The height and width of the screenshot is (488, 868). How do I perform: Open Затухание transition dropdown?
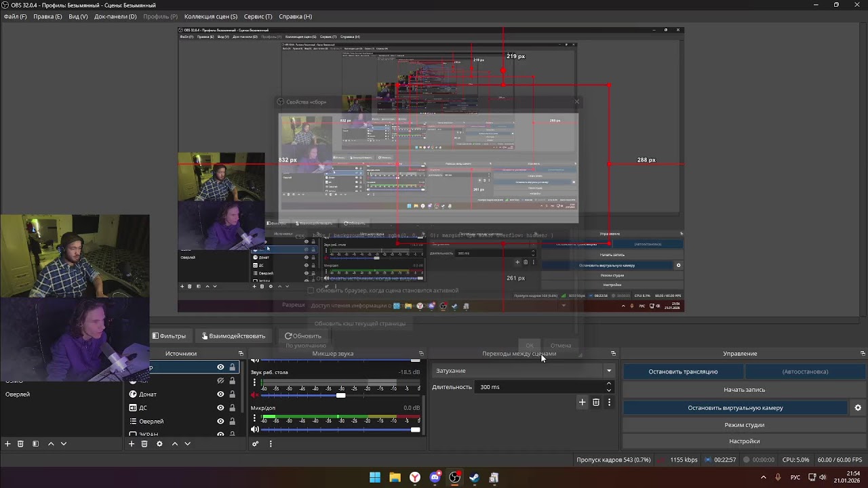pos(523,371)
